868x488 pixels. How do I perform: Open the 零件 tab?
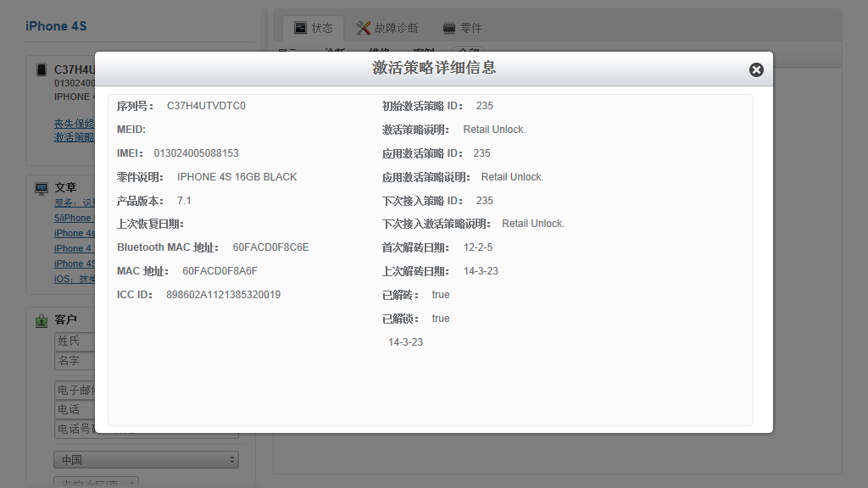tap(463, 28)
